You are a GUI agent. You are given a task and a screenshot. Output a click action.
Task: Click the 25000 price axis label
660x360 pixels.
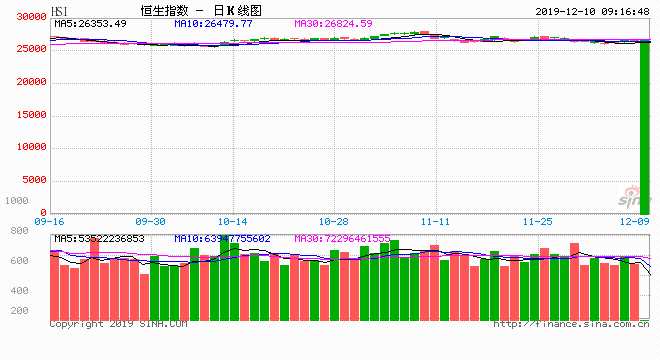pos(31,49)
